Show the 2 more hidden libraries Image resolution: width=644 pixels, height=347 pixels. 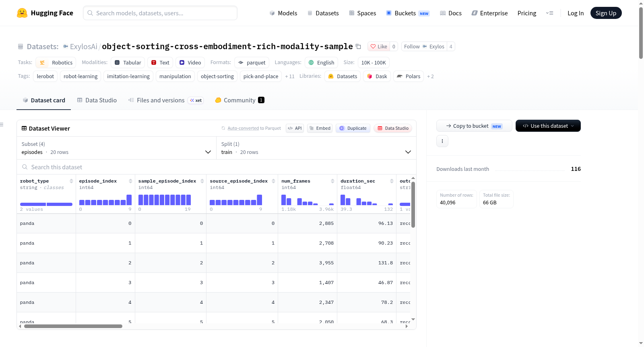[430, 76]
